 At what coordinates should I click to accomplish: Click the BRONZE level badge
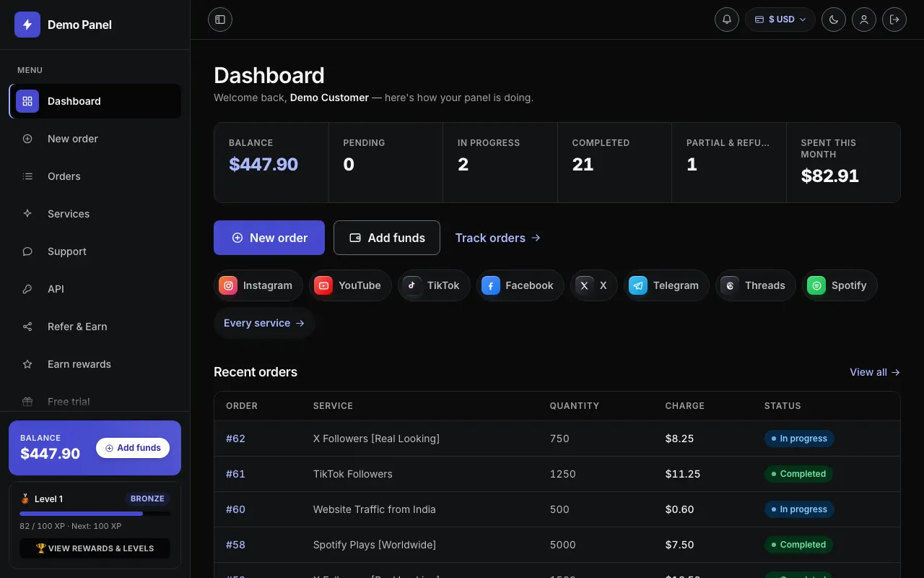[148, 499]
